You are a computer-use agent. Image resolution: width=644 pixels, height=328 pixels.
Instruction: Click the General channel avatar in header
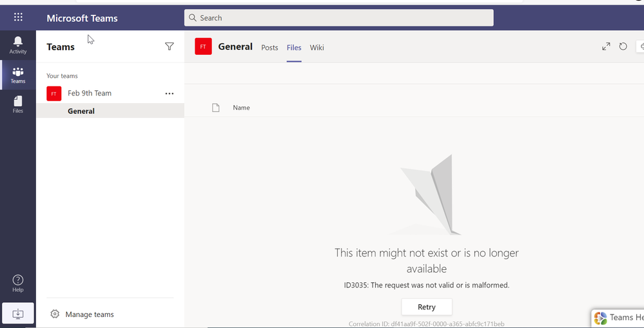[203, 46]
